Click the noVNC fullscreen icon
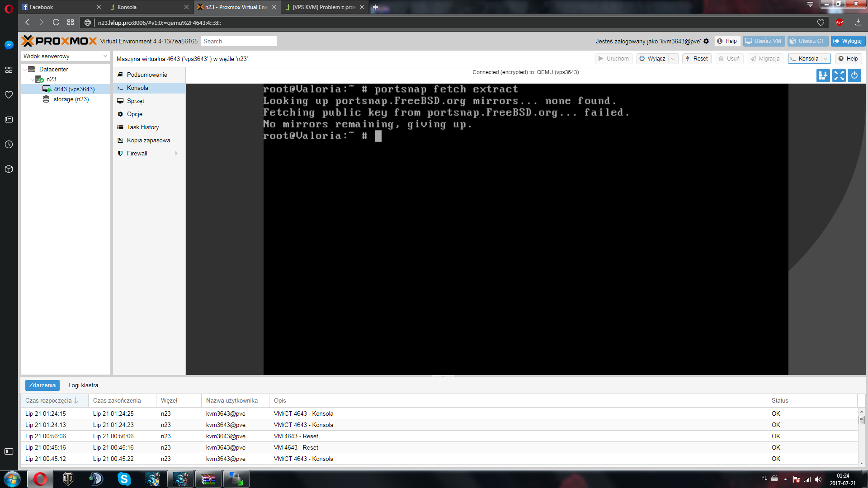 pyautogui.click(x=839, y=75)
